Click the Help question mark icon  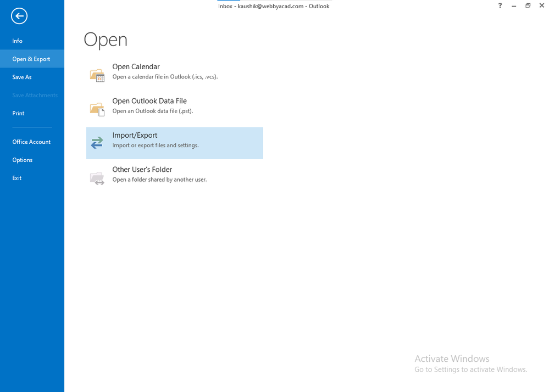tap(500, 5)
